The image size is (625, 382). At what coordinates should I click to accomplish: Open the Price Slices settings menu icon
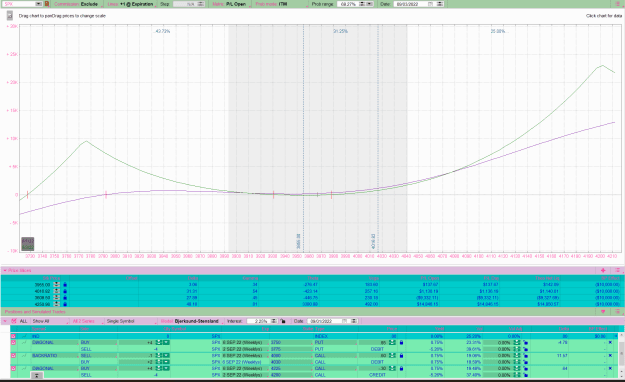pyautogui.click(x=617, y=270)
